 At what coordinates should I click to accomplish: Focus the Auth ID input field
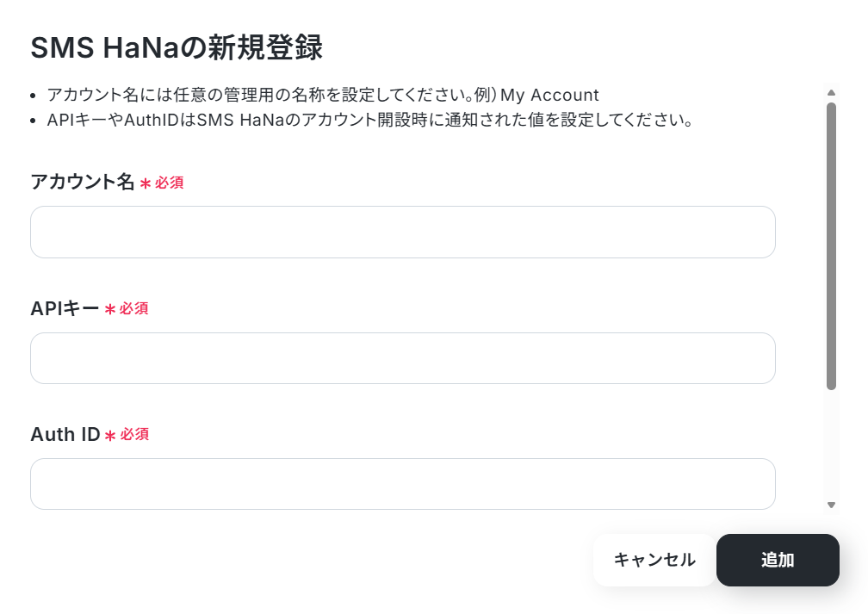click(402, 484)
